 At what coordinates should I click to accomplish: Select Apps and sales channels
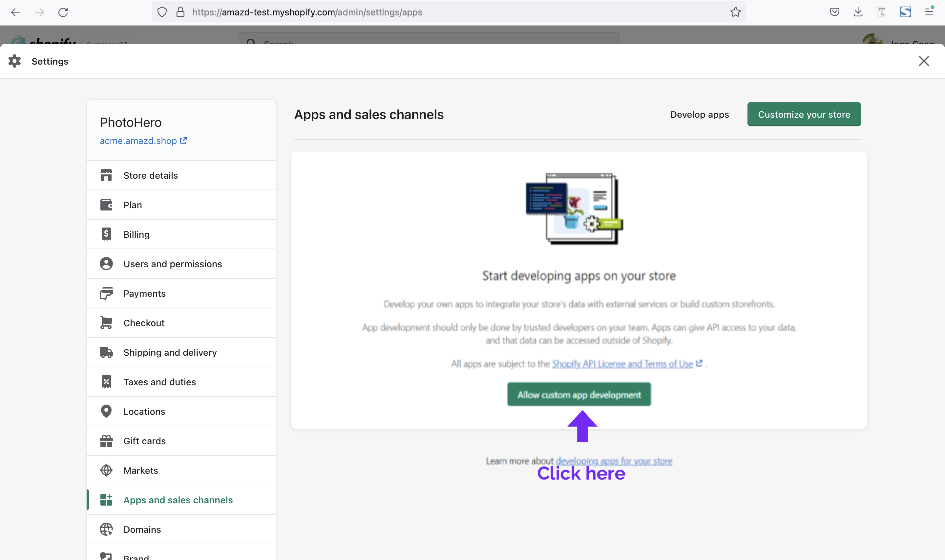(181, 500)
